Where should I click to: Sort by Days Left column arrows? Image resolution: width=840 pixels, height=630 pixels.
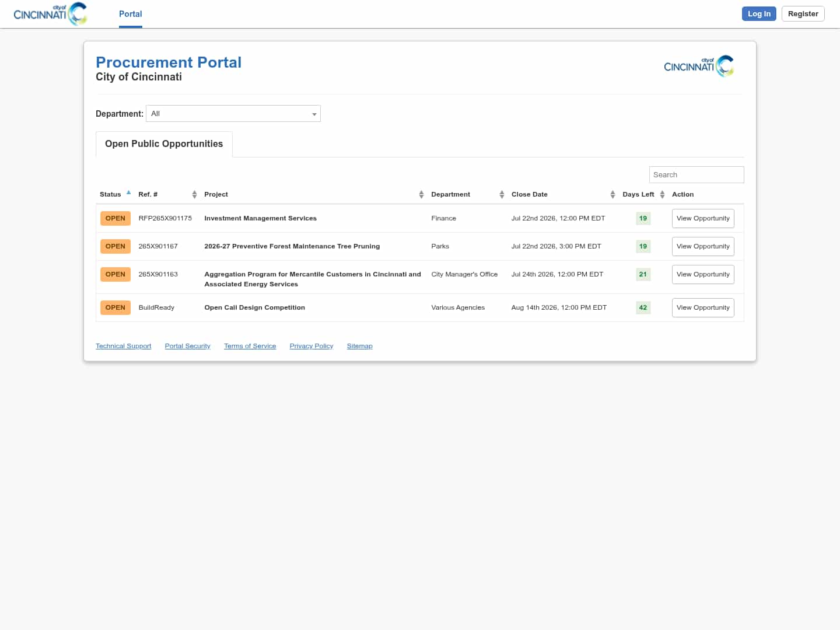(x=662, y=195)
